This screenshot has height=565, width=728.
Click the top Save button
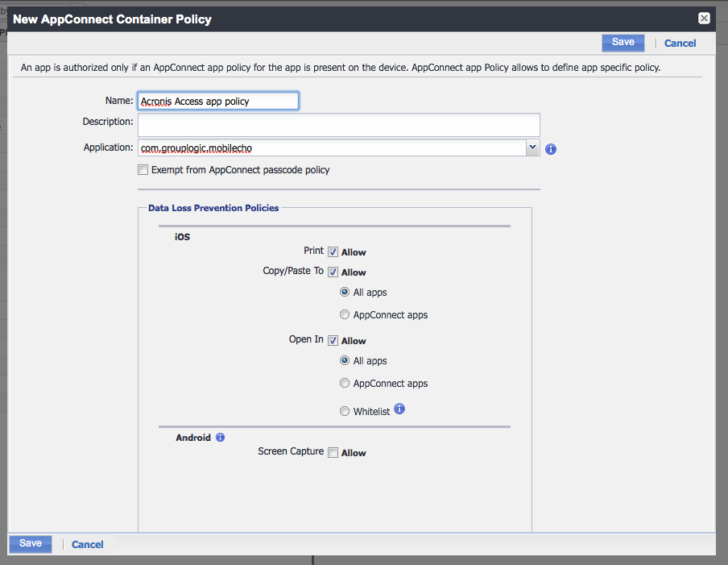[x=623, y=43]
